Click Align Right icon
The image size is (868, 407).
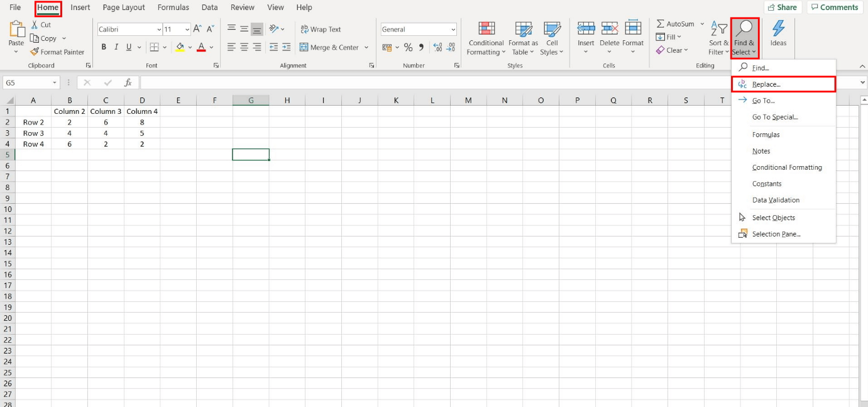(256, 47)
